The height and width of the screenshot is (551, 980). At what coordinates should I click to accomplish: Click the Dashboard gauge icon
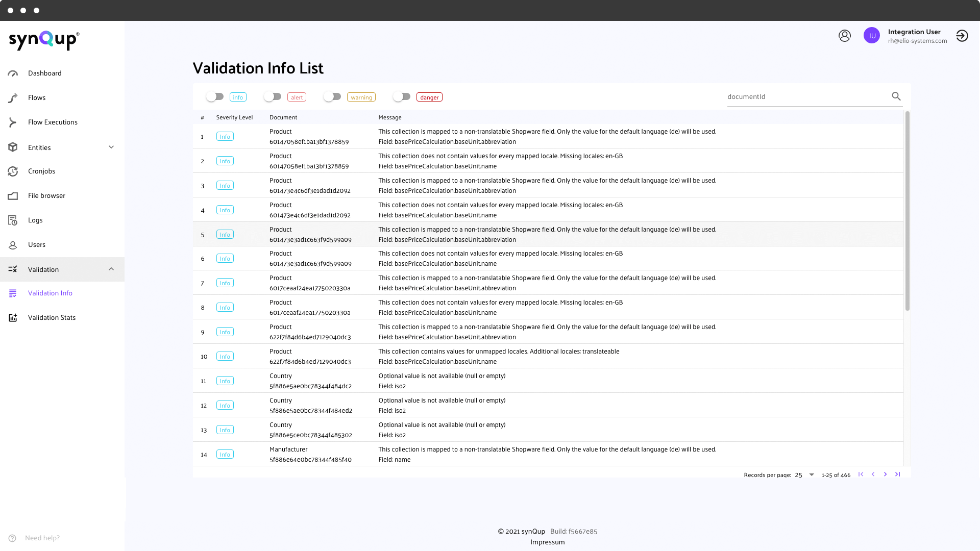click(13, 73)
